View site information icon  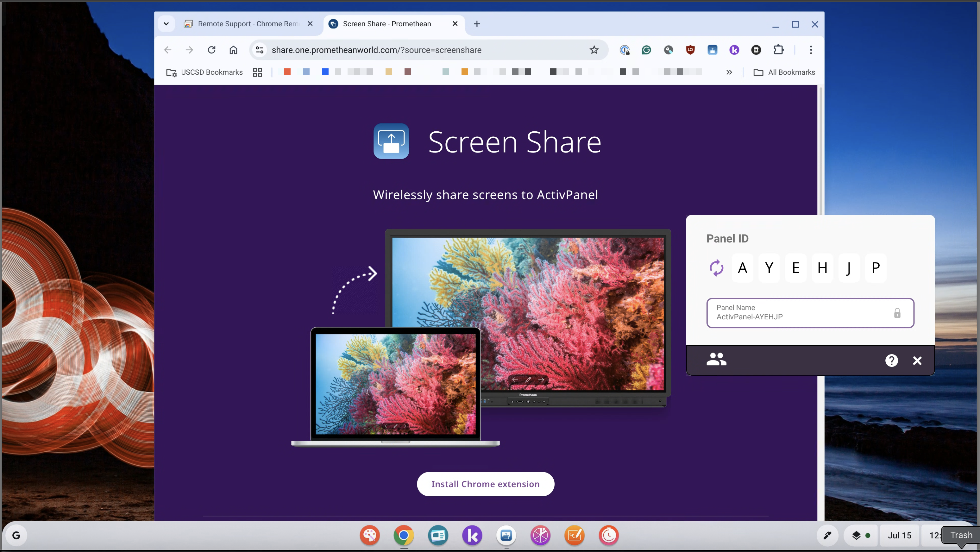pos(260,50)
